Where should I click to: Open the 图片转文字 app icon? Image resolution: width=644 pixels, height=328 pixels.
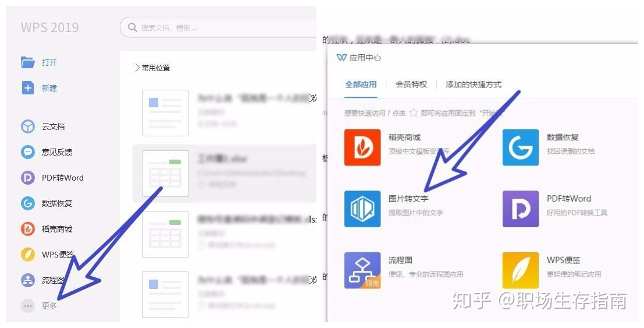pyautogui.click(x=362, y=209)
